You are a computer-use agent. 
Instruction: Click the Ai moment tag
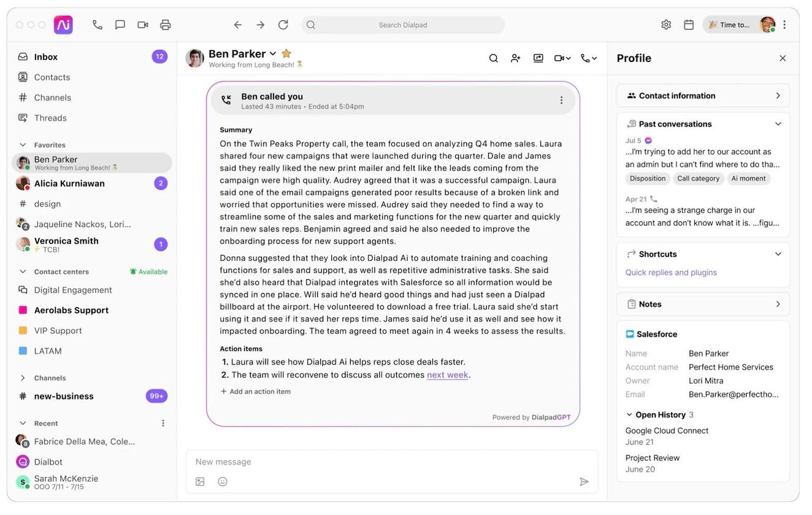coord(748,179)
